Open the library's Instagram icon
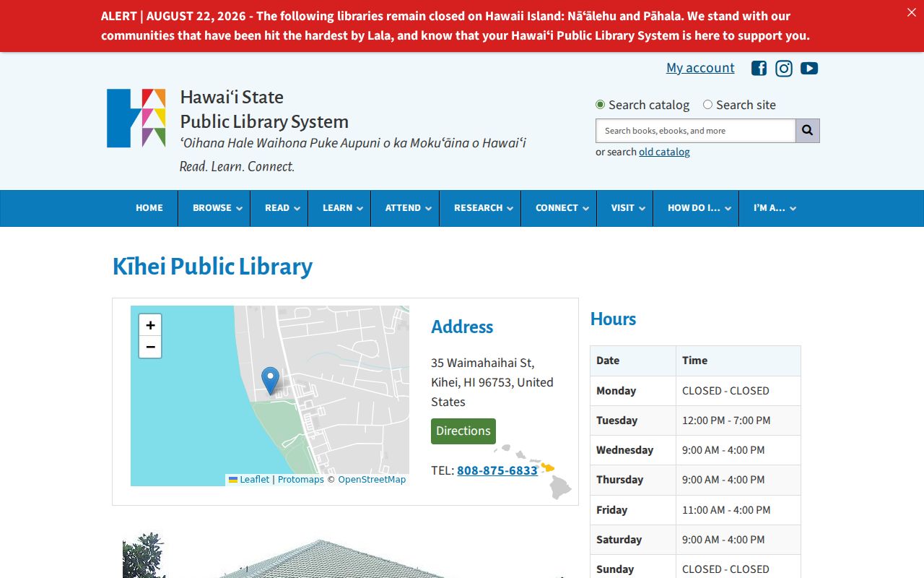Screen dimensions: 924x578 (x=784, y=68)
